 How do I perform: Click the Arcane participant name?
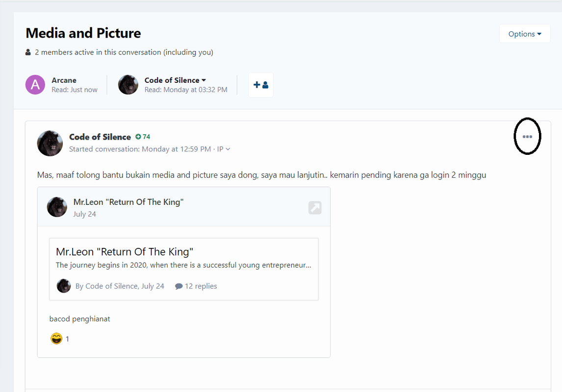[64, 80]
